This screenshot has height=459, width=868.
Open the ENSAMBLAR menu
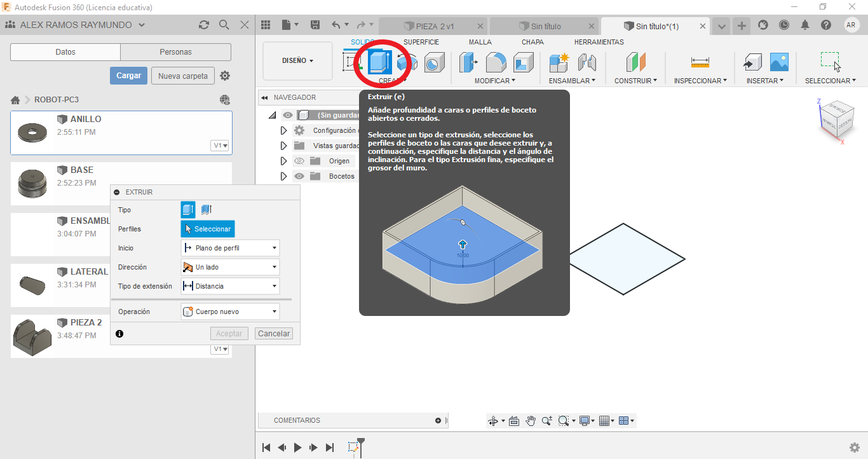(x=573, y=81)
